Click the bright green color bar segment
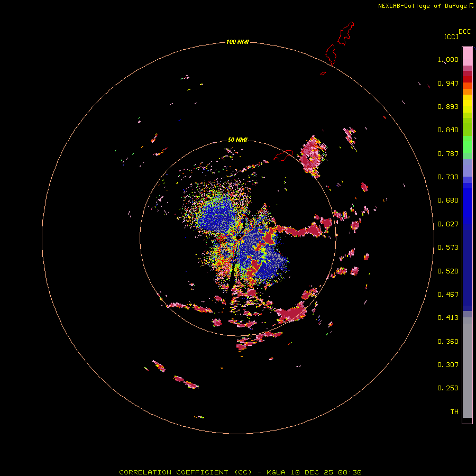 click(467, 144)
